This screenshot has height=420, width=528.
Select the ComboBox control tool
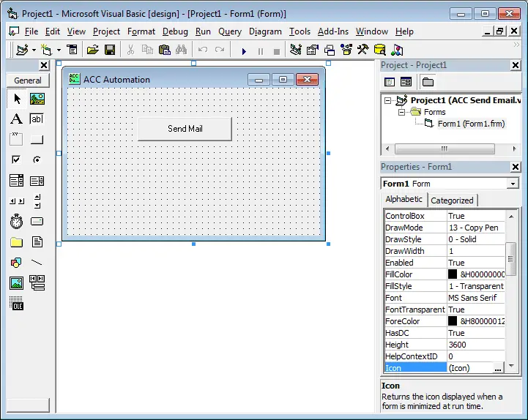click(x=17, y=181)
